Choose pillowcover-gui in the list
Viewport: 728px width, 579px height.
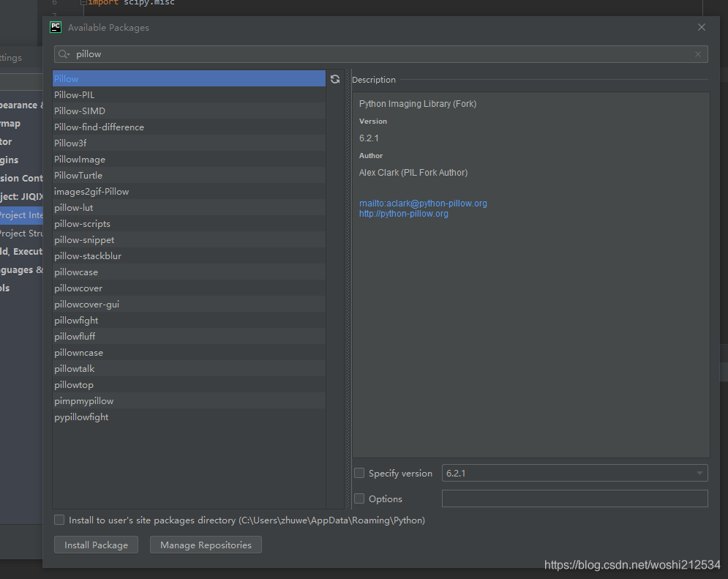189,304
